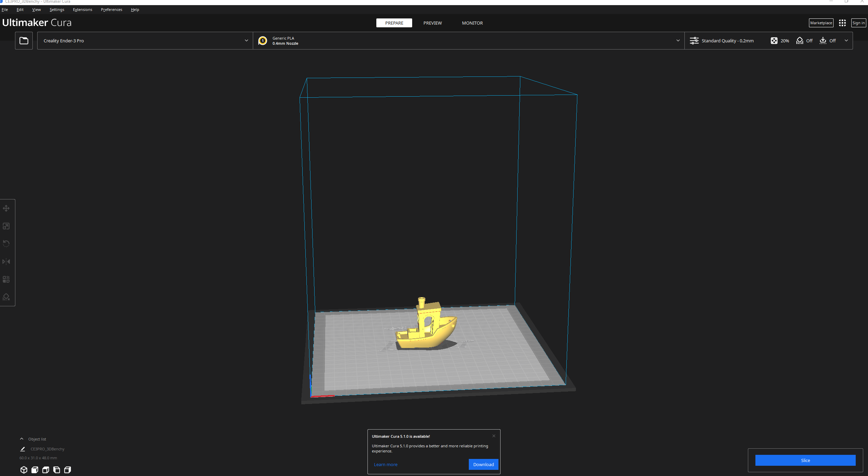Viewport: 868px width, 476px height.
Task: Select the Move tool
Action: tap(6, 208)
